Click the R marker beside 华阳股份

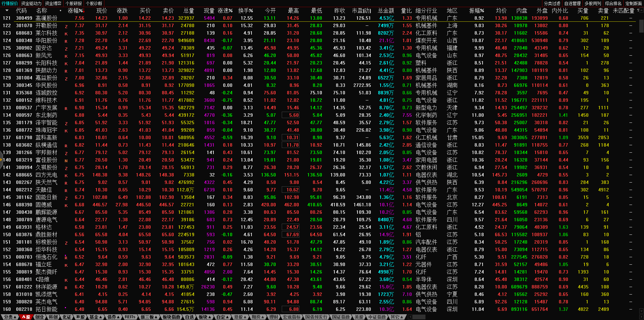66,41
